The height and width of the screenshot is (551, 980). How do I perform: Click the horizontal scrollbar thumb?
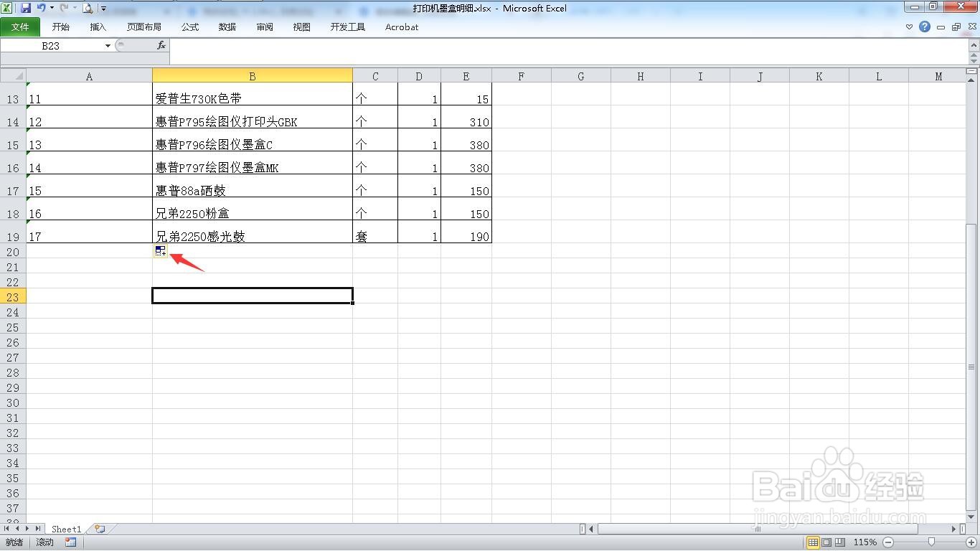click(758, 529)
